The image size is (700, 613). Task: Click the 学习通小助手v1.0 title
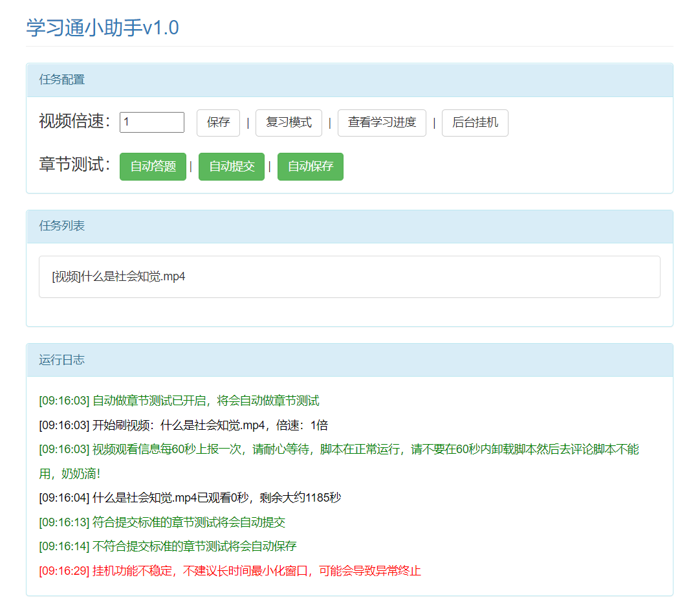(x=102, y=28)
